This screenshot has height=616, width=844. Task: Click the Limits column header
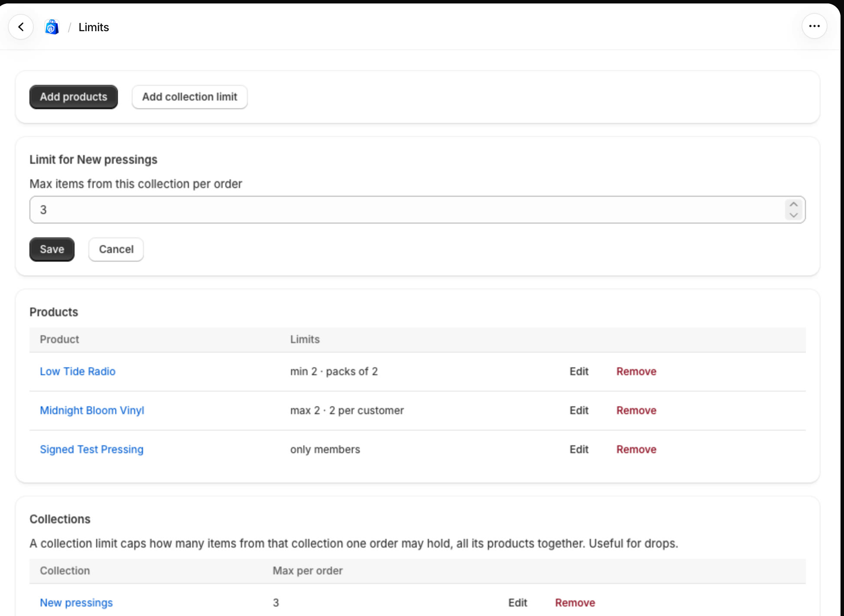click(305, 339)
